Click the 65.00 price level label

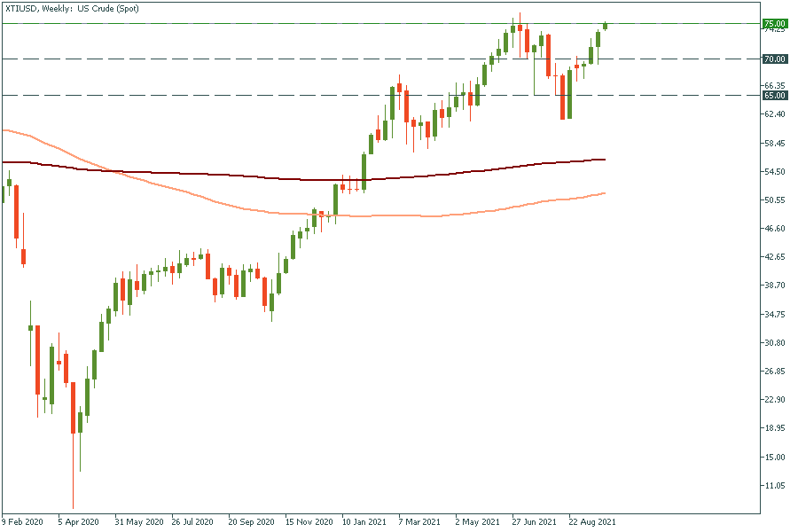coord(774,95)
